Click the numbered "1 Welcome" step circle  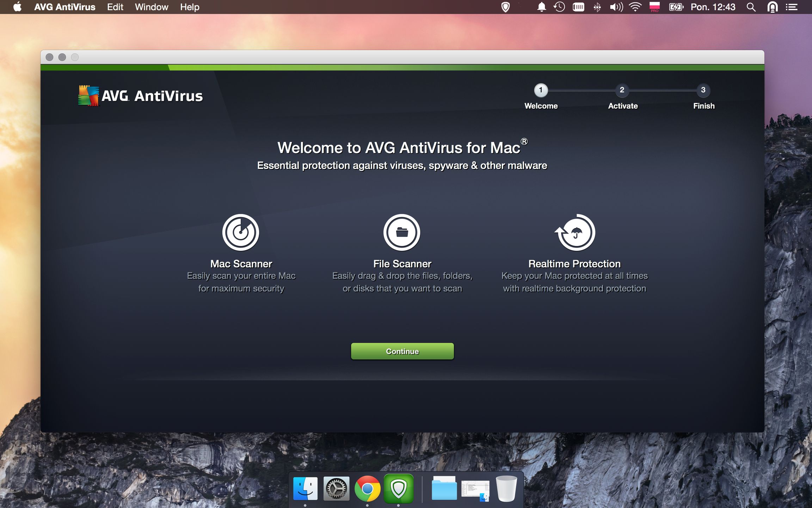pyautogui.click(x=541, y=91)
